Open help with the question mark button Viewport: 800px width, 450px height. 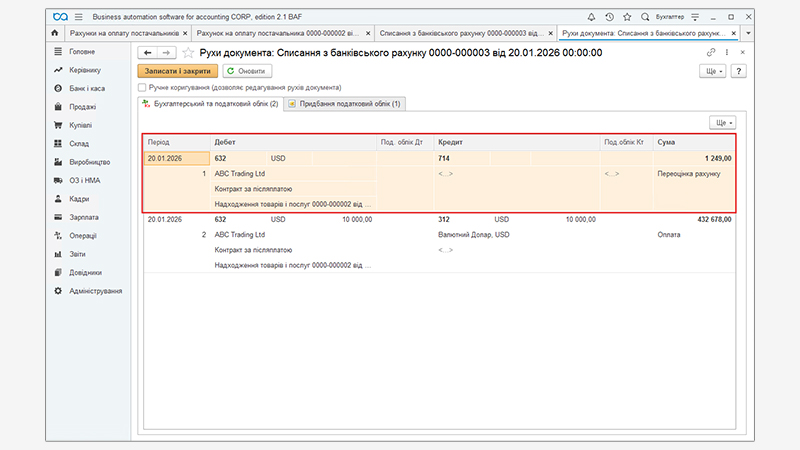point(739,71)
